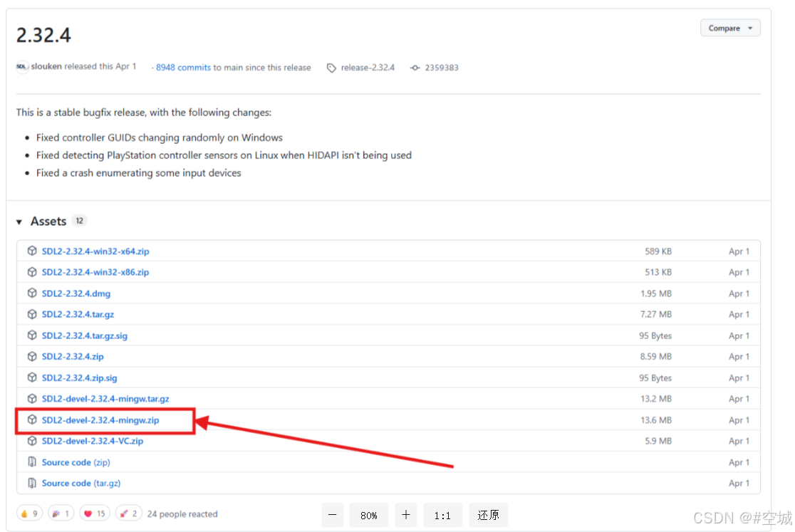Download Source code (tar.gz)
The height and width of the screenshot is (532, 795).
[x=81, y=484]
